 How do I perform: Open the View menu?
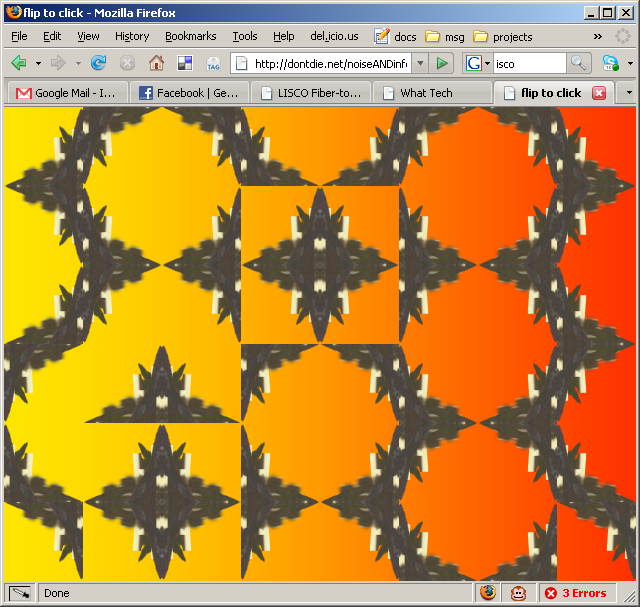coord(88,36)
